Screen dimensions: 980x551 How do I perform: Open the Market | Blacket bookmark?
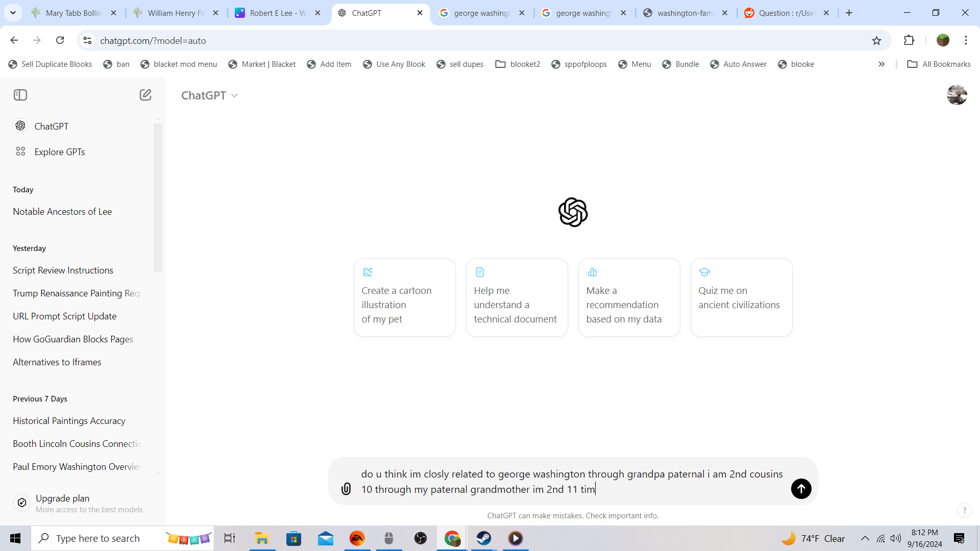[x=262, y=64]
